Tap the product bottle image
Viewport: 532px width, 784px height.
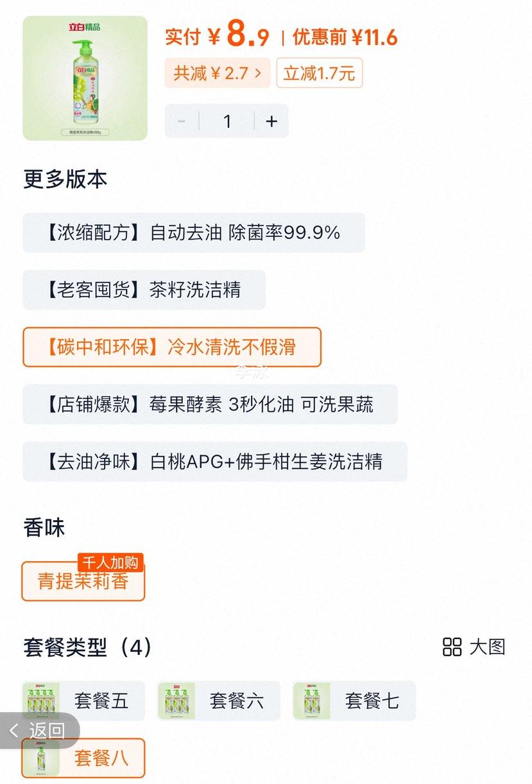coord(85,78)
